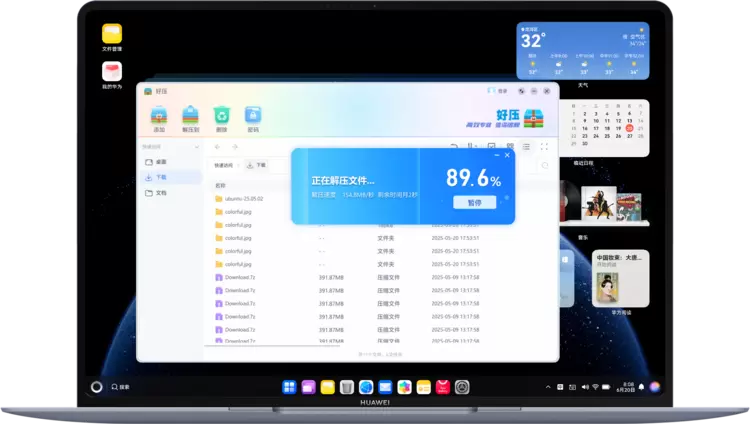The image size is (750, 424).
Task: Click the 解压到 (Extract to) toolbar icon
Action: [x=190, y=116]
